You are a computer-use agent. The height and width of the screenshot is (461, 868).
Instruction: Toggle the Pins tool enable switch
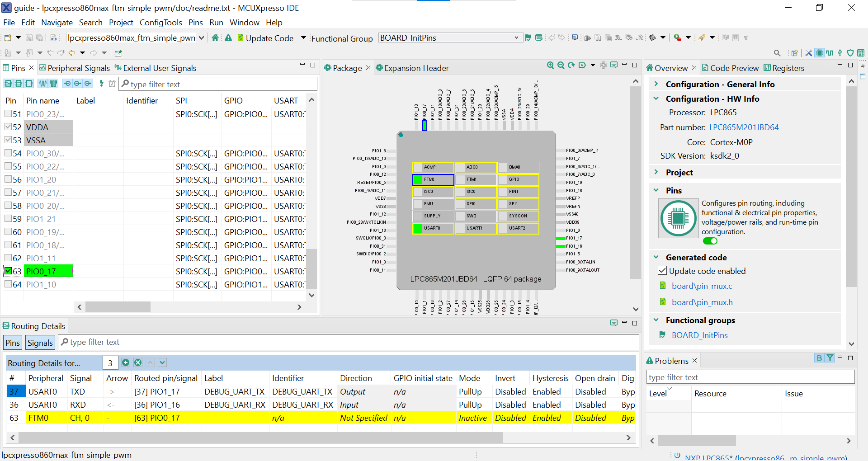(710, 241)
